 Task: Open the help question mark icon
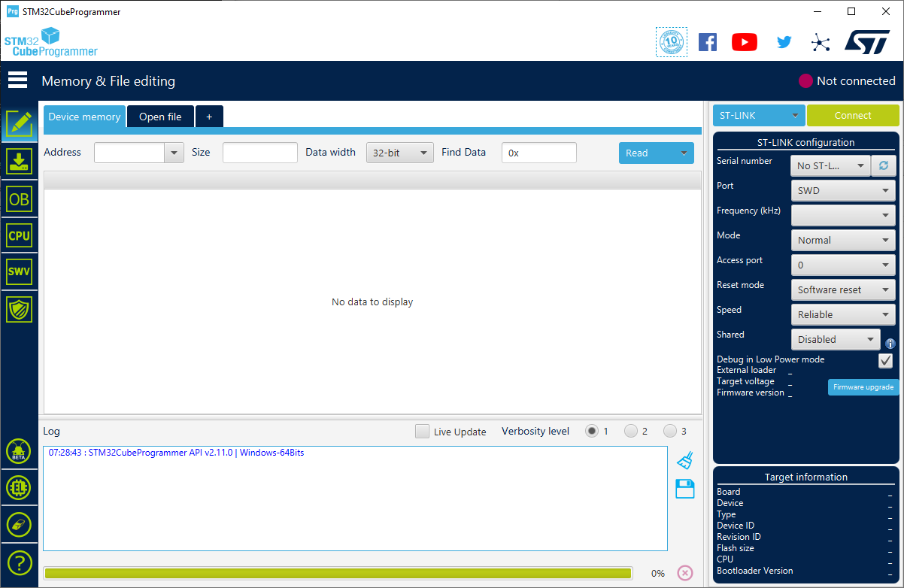(19, 562)
